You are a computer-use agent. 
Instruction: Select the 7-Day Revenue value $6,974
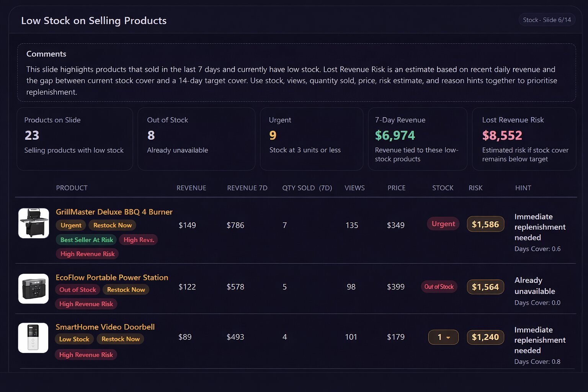pos(395,135)
